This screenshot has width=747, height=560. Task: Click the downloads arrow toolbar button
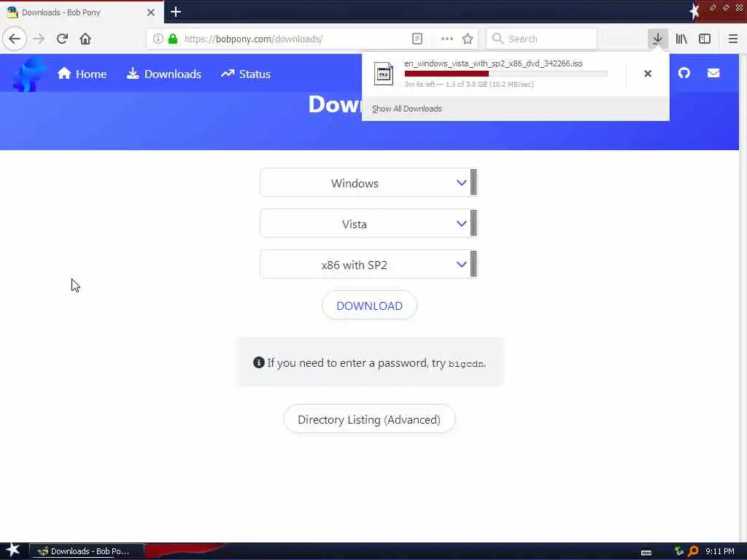[657, 39]
